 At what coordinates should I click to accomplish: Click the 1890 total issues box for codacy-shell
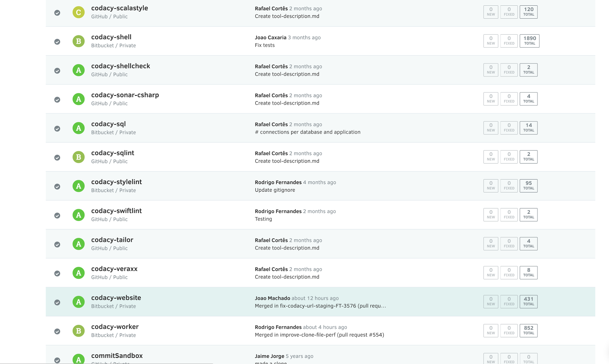[x=529, y=41]
